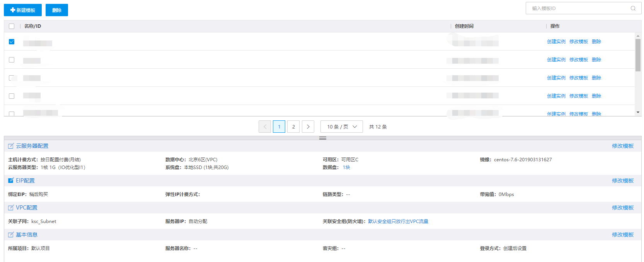
Task: Click 创建实例 link in the first row
Action: [556, 42]
